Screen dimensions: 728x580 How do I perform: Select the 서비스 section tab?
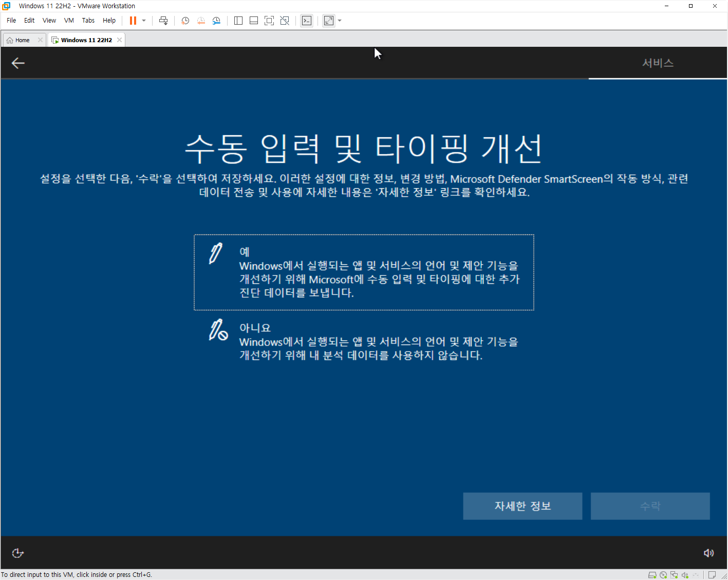(658, 63)
